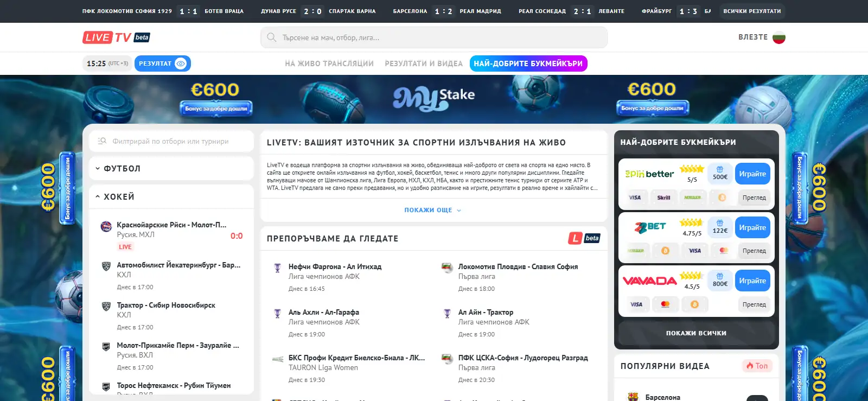This screenshot has height=401, width=868.
Task: Click the team logo beside Красноярские Рыси match
Action: 106,226
